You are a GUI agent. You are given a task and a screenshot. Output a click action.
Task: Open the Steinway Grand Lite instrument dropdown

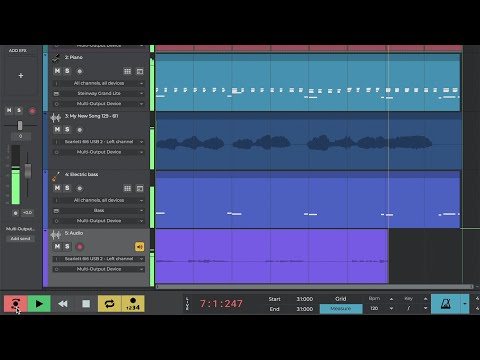pyautogui.click(x=99, y=93)
